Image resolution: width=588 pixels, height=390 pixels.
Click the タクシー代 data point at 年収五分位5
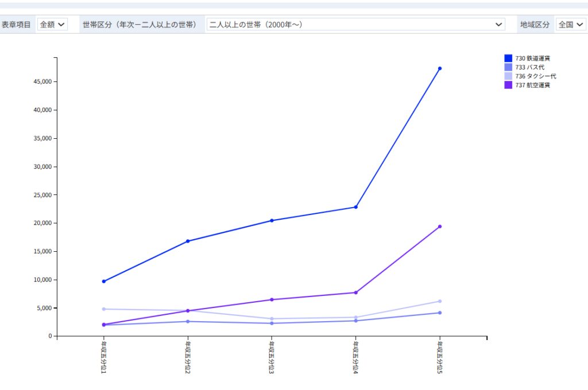pyautogui.click(x=440, y=301)
